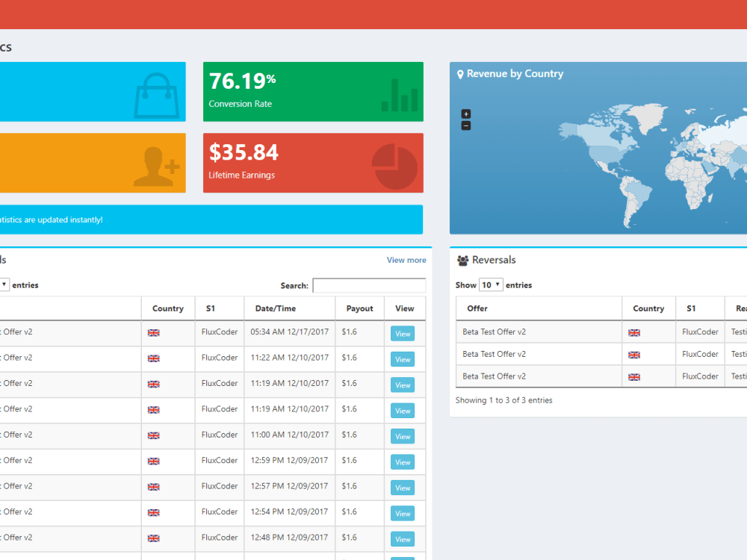The height and width of the screenshot is (560, 747).
Task: Click View button for 05:34 AM 12/17/2017 lead
Action: tap(403, 334)
